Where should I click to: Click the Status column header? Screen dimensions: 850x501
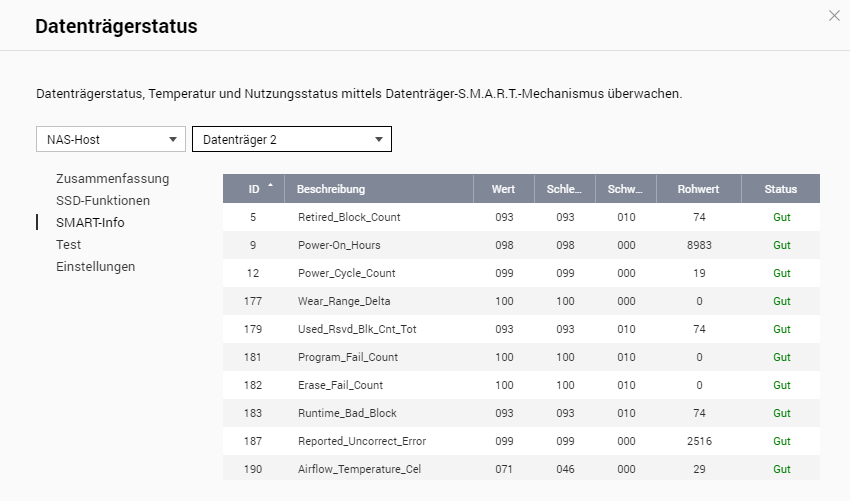pos(781,189)
